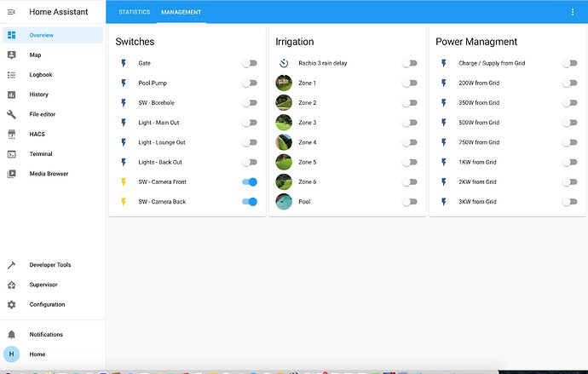Toggle the 200W from Grid switch
This screenshot has height=374, width=588.
(x=569, y=83)
